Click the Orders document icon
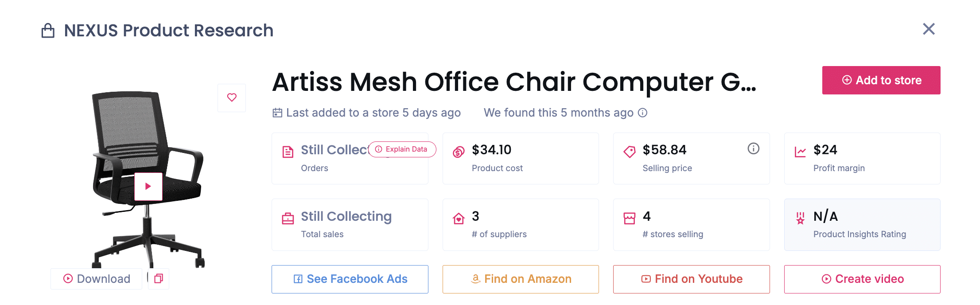Screen dimensions: 980x305 [288, 152]
